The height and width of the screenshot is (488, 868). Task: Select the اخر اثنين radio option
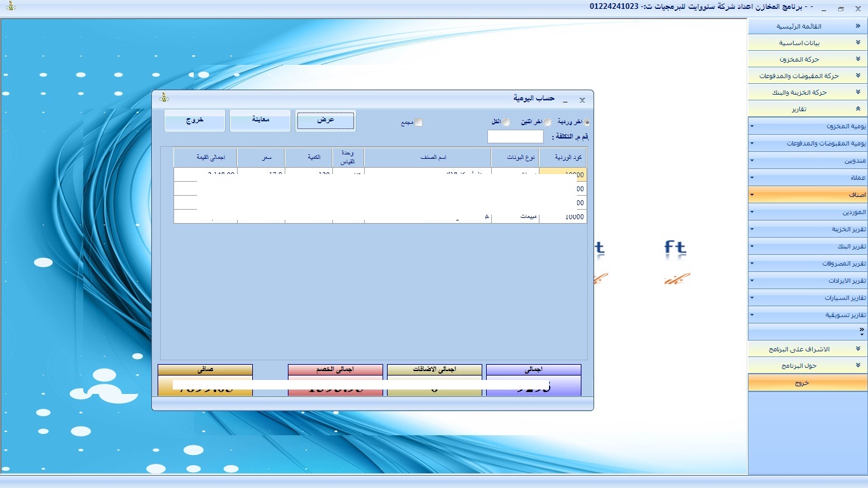548,122
